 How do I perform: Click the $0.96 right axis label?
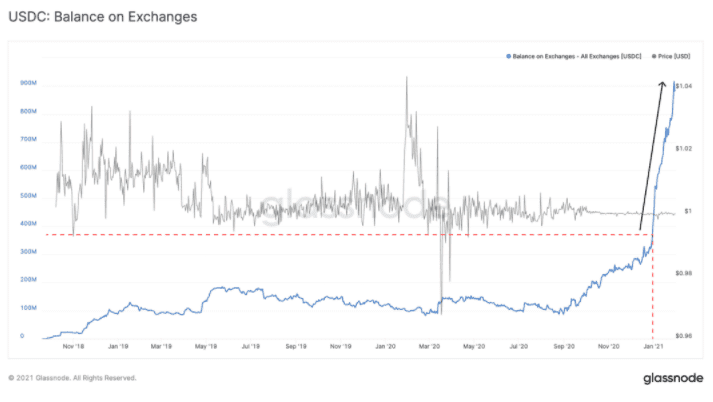pyautogui.click(x=684, y=336)
